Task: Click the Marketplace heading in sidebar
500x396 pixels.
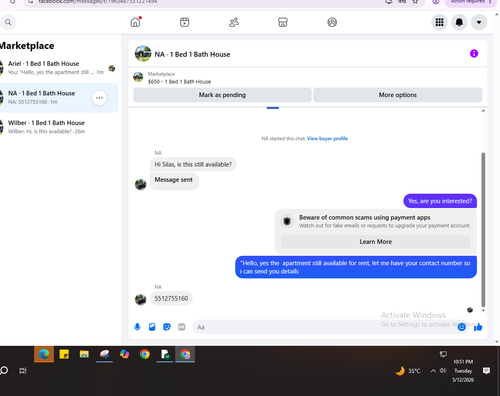Action: click(27, 46)
